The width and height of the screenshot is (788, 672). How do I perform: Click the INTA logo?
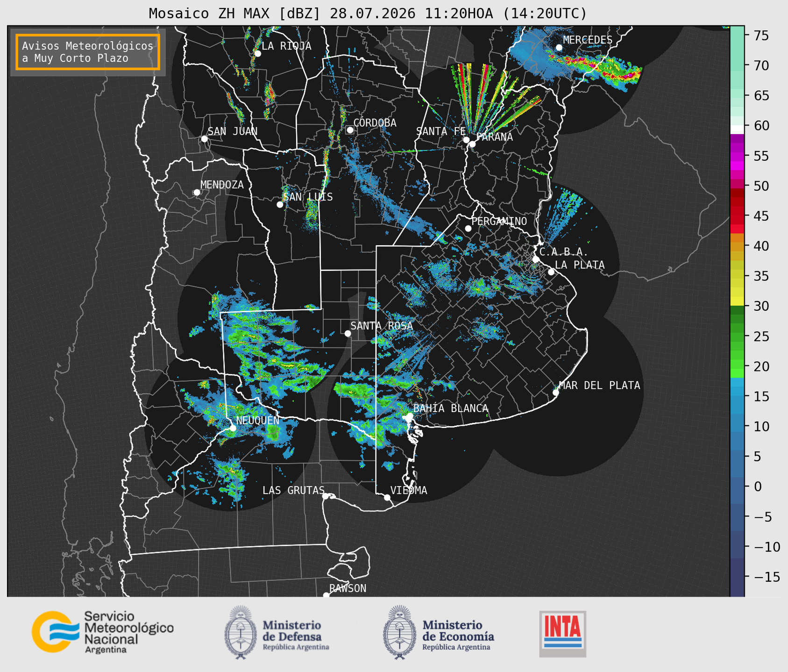pyautogui.click(x=562, y=634)
